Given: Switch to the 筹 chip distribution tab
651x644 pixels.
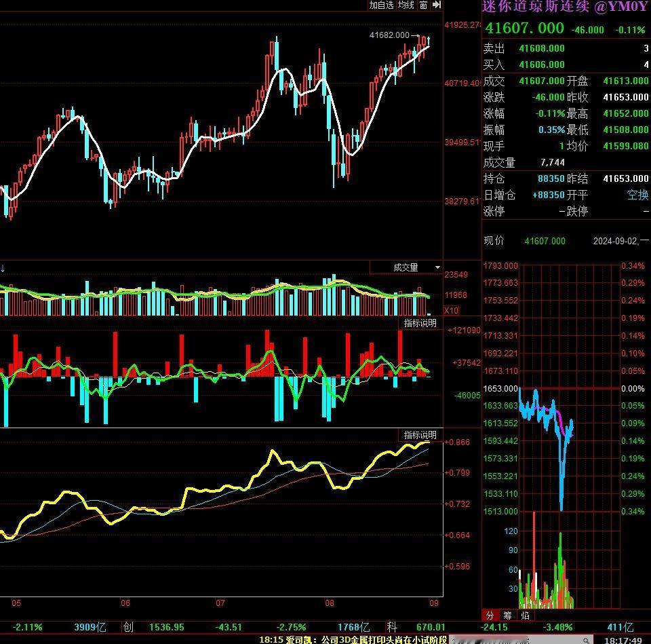Looking at the screenshot, I should pos(507,615).
